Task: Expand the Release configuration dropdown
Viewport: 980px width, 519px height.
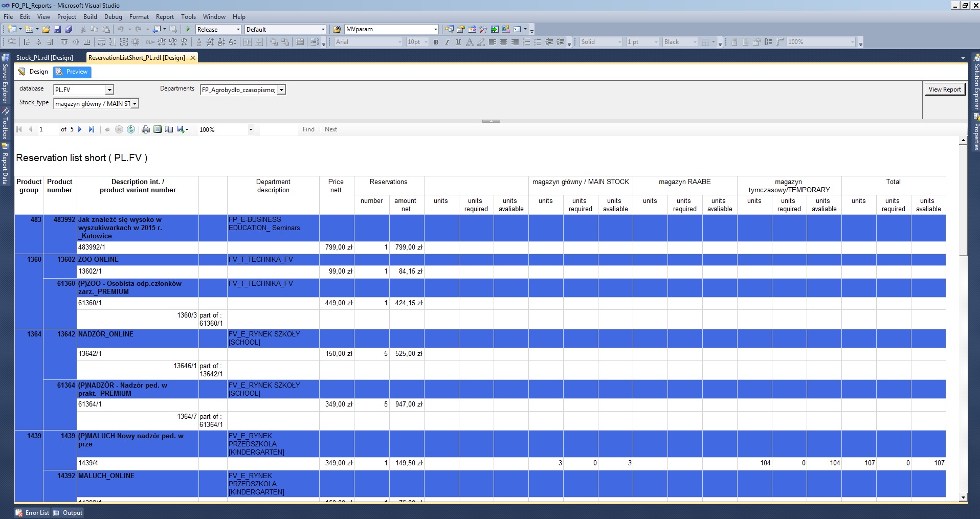Action: click(238, 29)
